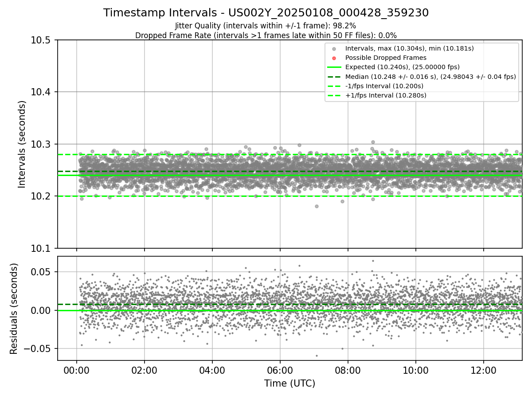Click the legend entry 'Possible Dropped Frames'
This screenshot has width=532, height=399.
tap(386, 58)
